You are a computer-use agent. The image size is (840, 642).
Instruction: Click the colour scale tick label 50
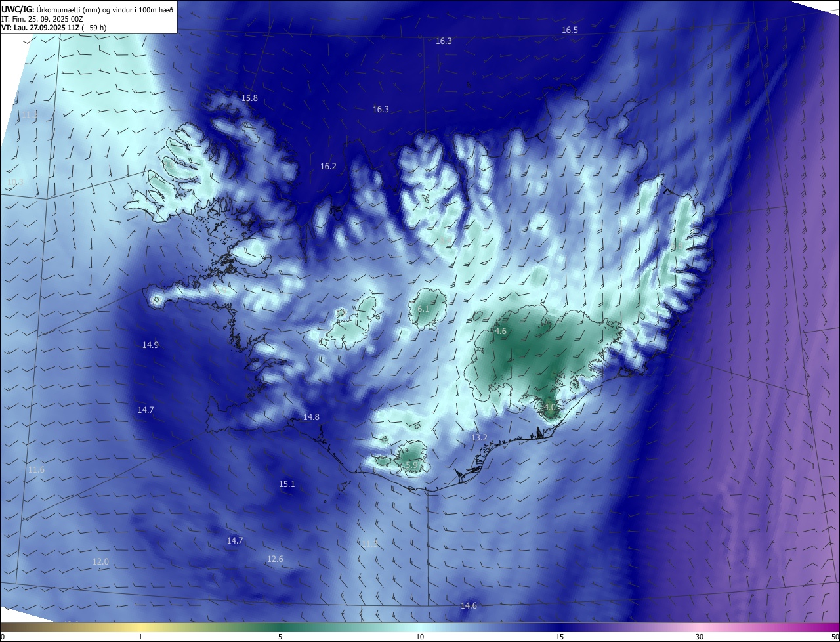click(835, 637)
